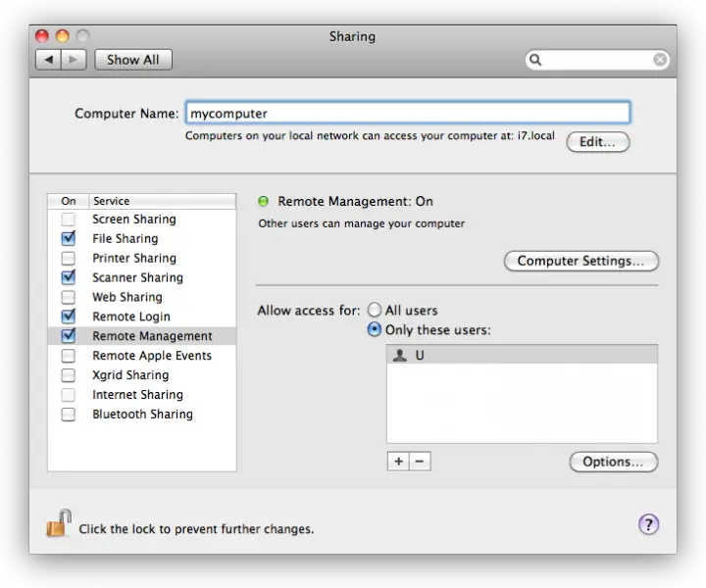The height and width of the screenshot is (588, 706).
Task: Select Screen Sharing in the service list
Action: [x=142, y=220]
